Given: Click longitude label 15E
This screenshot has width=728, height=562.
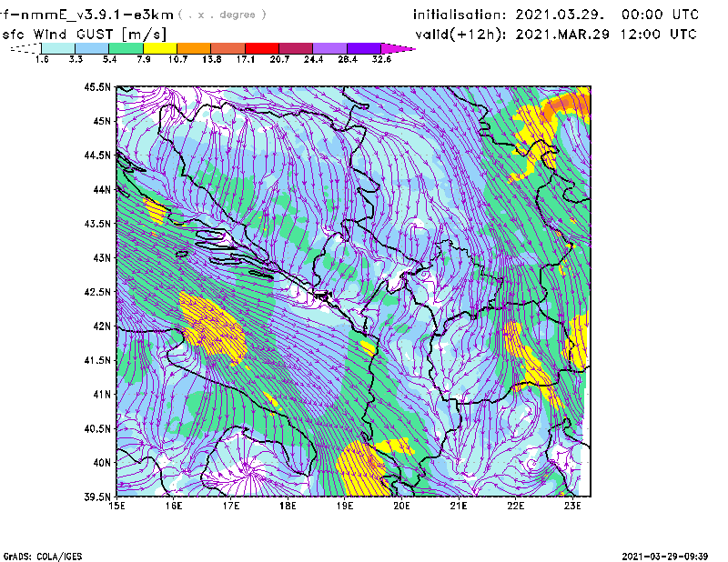Looking at the screenshot, I should point(117,506).
